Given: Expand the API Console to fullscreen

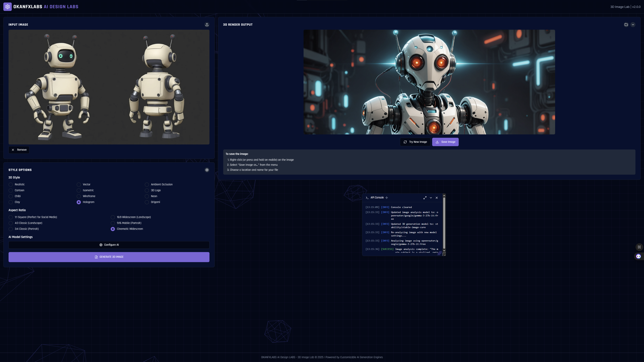Looking at the screenshot, I should [x=425, y=198].
